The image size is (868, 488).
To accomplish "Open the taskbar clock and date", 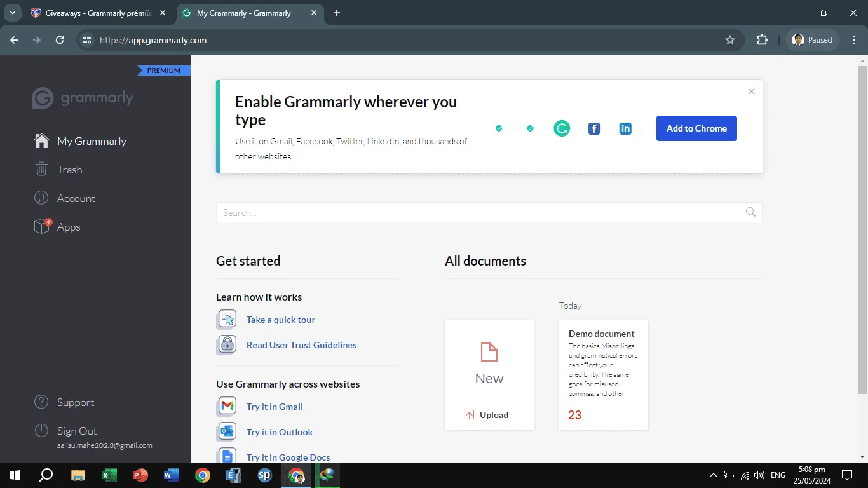I will coord(811,475).
